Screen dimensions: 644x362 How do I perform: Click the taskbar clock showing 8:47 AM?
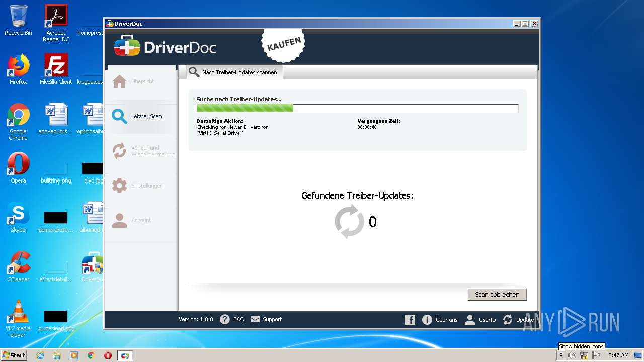coord(618,355)
